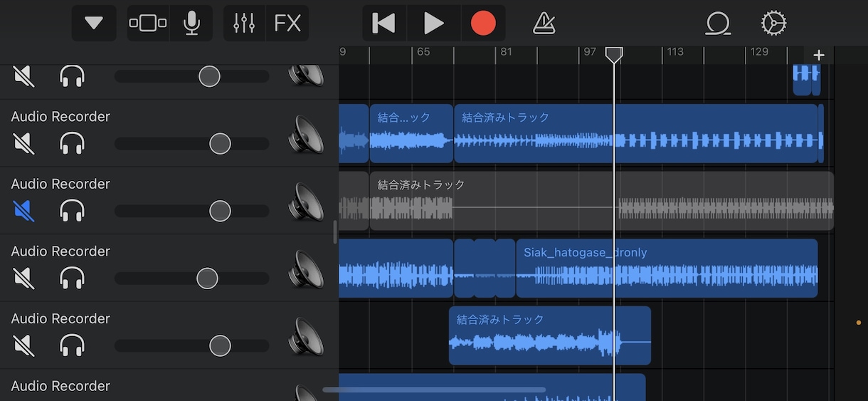
Task: Tap bar number 81 on the ruler
Action: [506, 52]
